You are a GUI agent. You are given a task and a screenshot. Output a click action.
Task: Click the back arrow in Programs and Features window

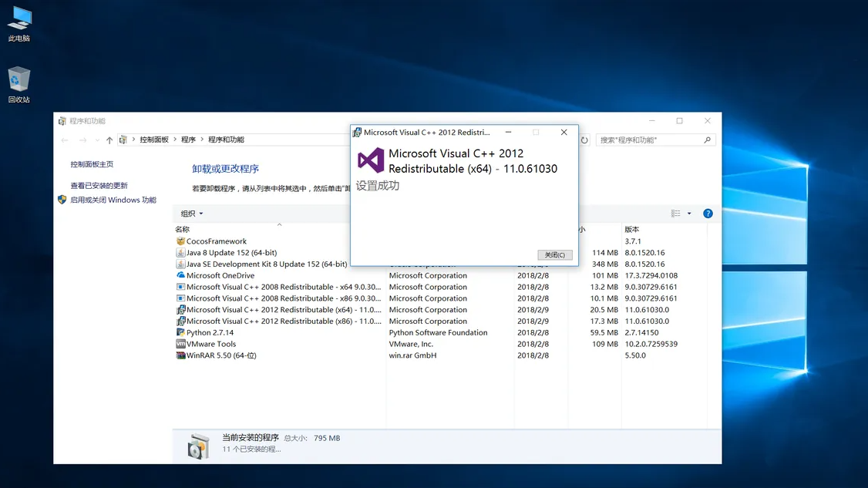65,140
